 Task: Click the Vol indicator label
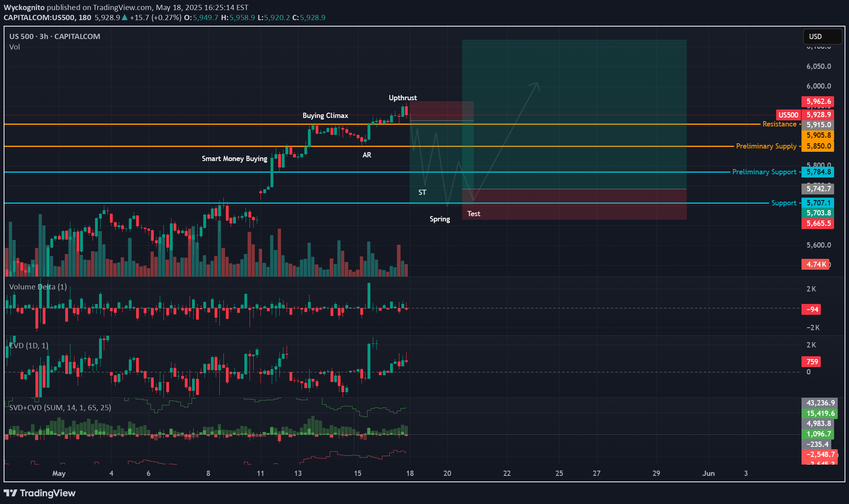tap(14, 47)
